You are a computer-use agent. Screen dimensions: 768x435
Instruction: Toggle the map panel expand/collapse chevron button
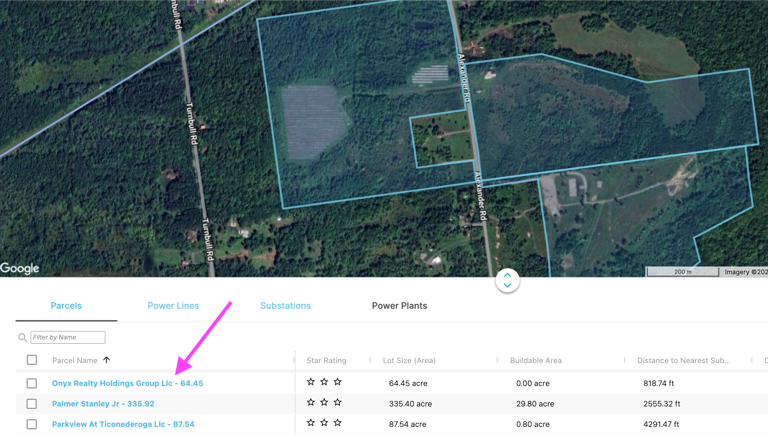507,281
